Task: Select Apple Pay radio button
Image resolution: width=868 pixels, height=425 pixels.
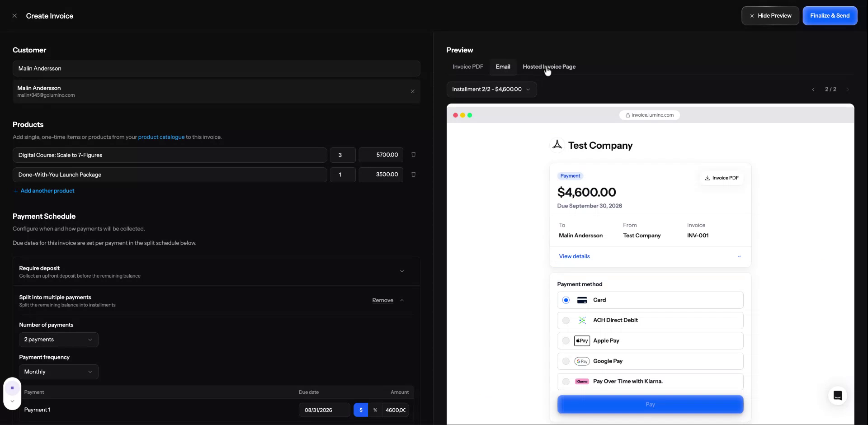Action: pyautogui.click(x=566, y=341)
